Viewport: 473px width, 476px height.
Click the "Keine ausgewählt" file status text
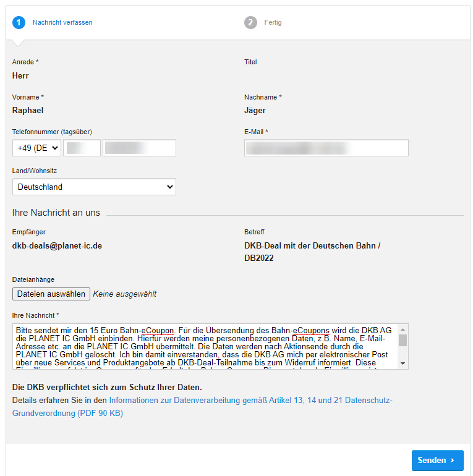pyautogui.click(x=124, y=294)
